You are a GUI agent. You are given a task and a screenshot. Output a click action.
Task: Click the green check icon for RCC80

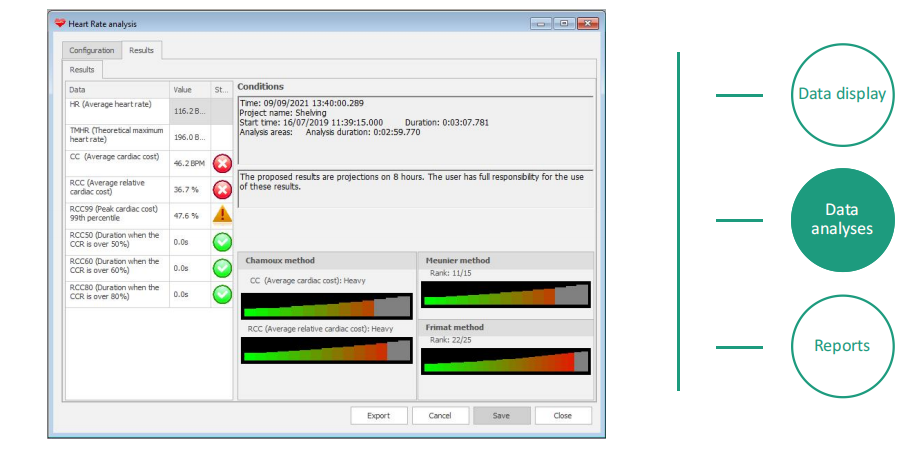tap(222, 295)
